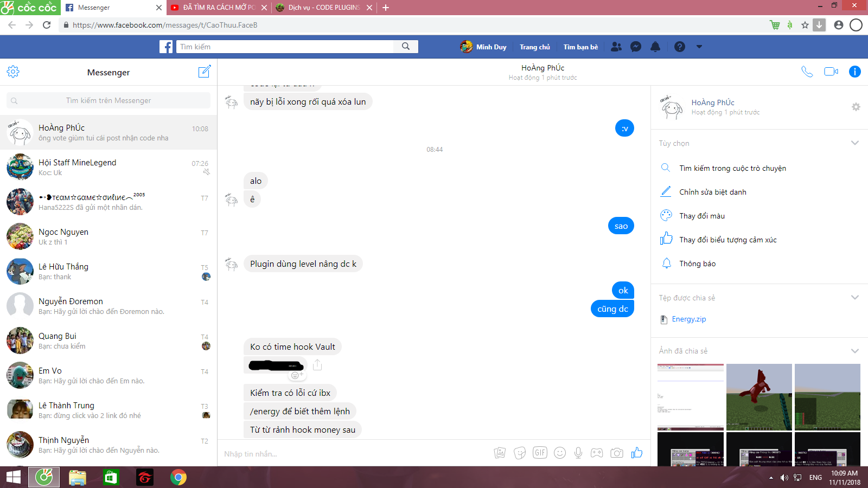The height and width of the screenshot is (488, 868).
Task: Open Lê Hữu Thắng conversation
Action: [x=108, y=271]
